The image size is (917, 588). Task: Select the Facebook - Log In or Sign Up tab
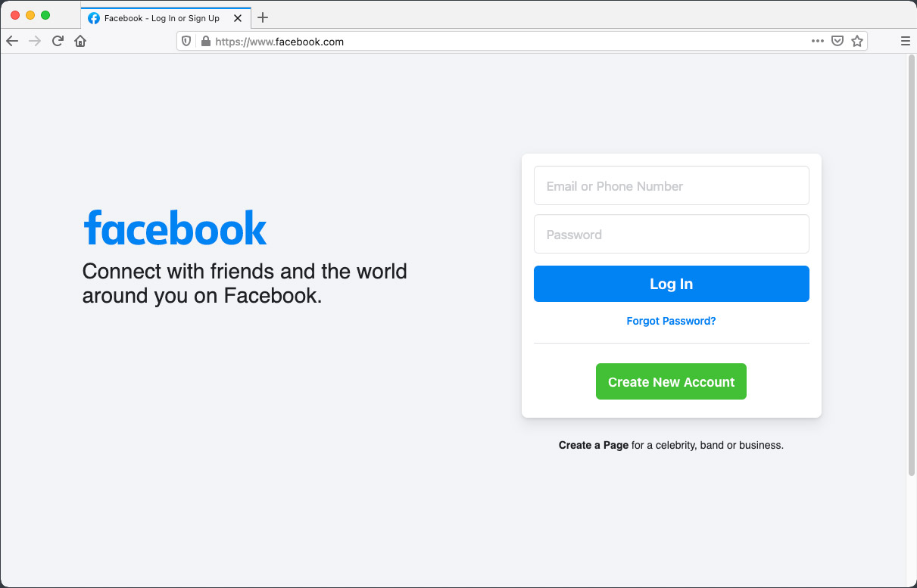166,18
